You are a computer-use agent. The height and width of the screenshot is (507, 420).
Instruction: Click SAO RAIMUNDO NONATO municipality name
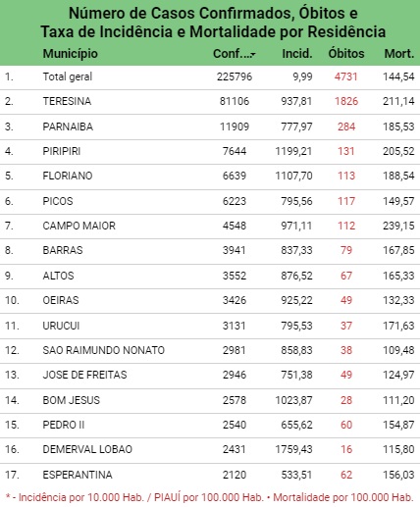point(103,350)
